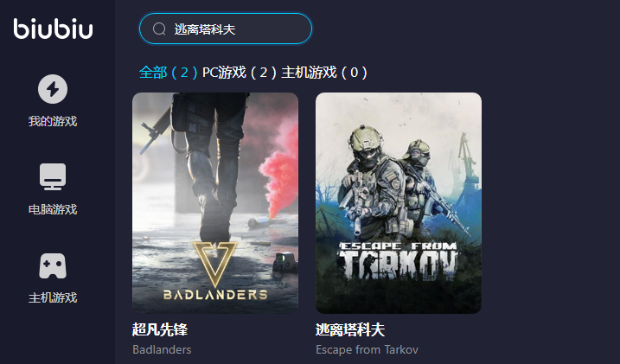620x364 pixels.
Task: Click the 电脑游戏 sidebar label
Action: click(x=53, y=209)
